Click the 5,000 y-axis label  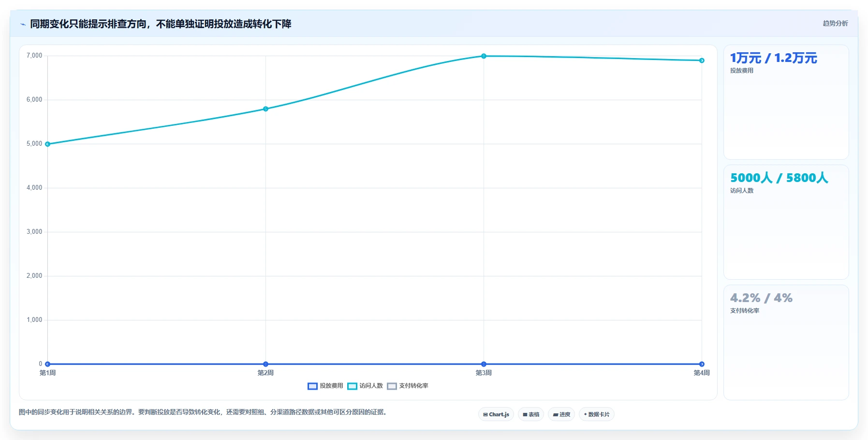point(34,144)
